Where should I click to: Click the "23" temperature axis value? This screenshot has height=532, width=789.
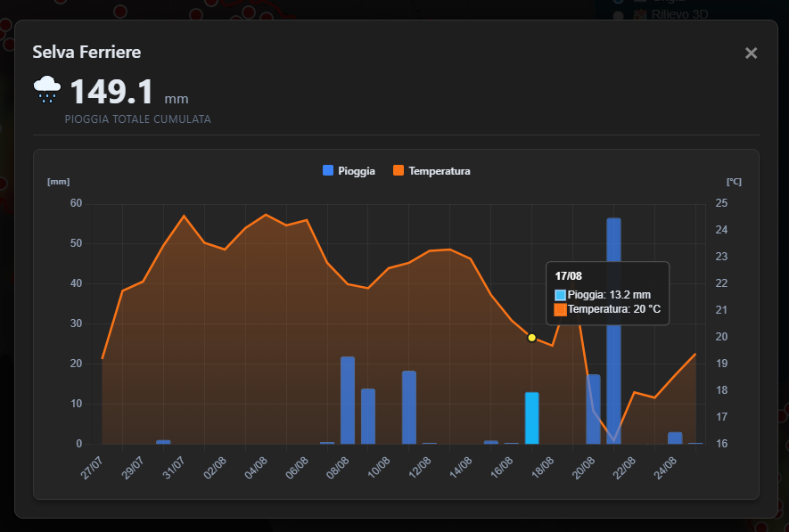click(721, 257)
